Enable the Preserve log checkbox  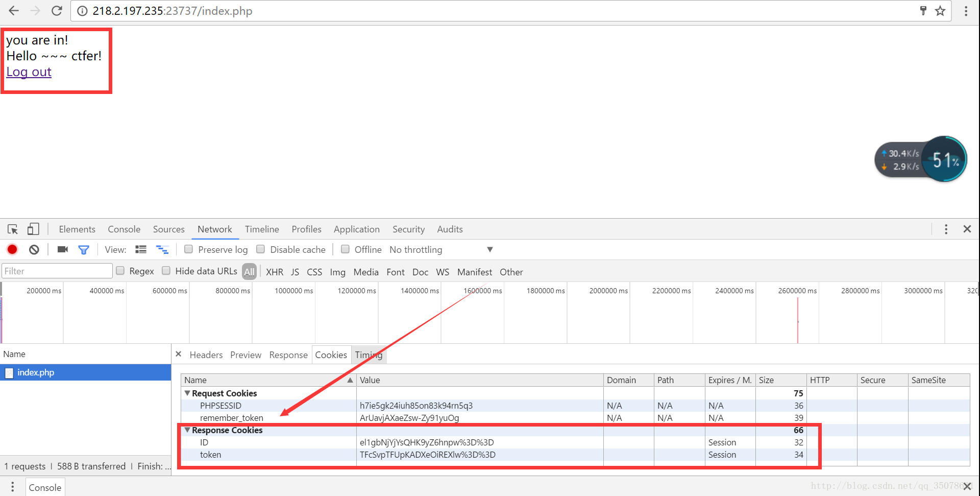coord(188,249)
